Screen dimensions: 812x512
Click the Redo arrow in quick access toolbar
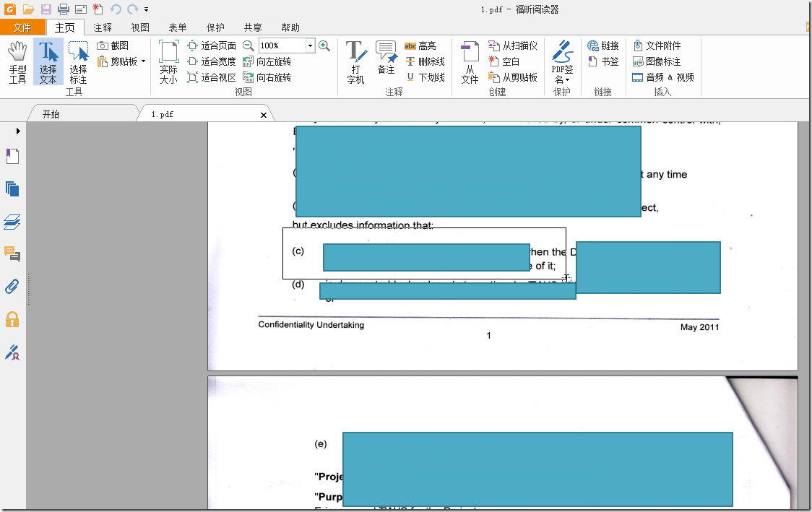click(133, 9)
